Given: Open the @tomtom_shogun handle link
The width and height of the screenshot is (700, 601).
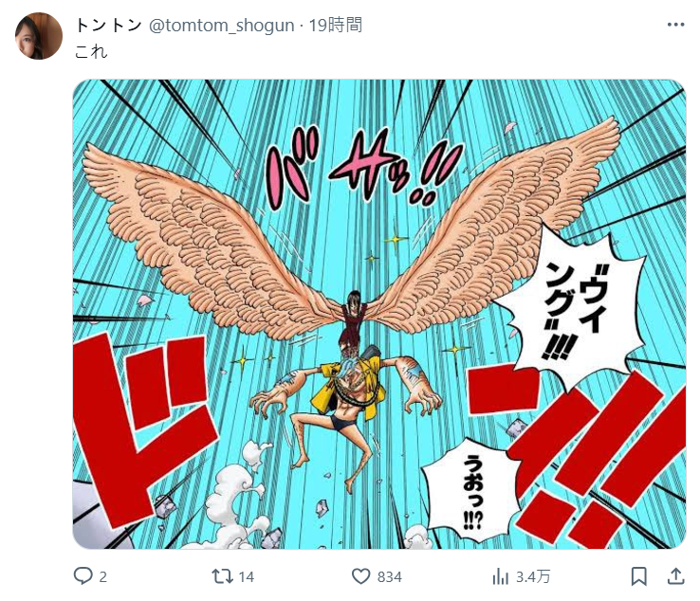Looking at the screenshot, I should [221, 26].
